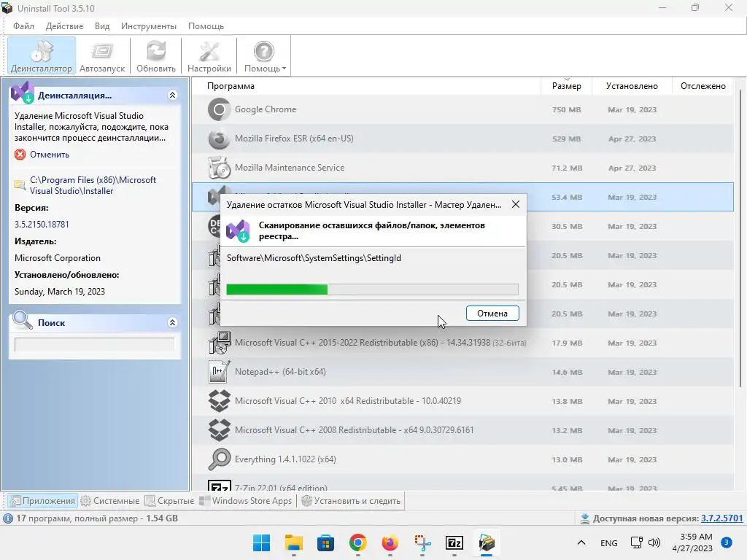This screenshot has width=747, height=560.
Task: Click Notepad++ Mar 19, 2023 date cell
Action: pyautogui.click(x=632, y=372)
